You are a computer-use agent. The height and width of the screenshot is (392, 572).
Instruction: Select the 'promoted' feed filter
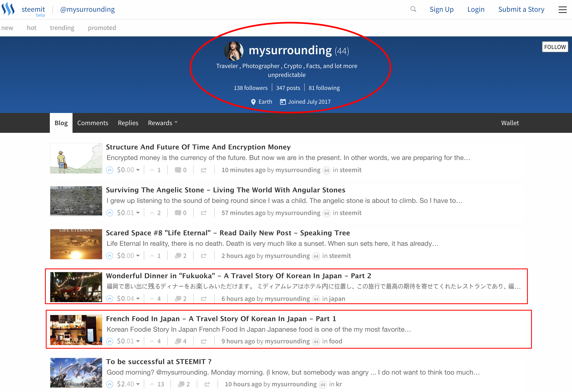pos(102,28)
